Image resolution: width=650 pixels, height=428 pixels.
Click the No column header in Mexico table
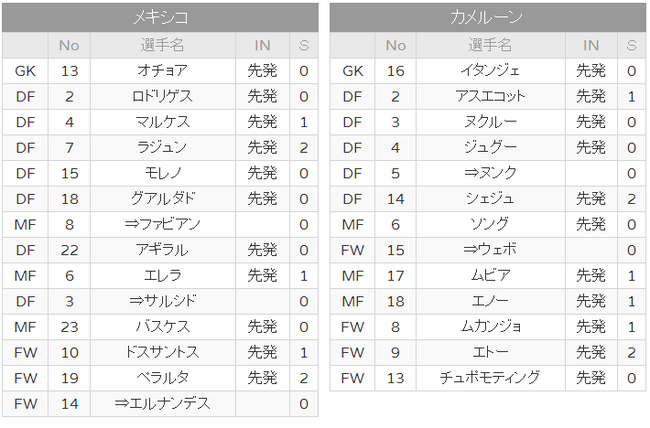[69, 45]
